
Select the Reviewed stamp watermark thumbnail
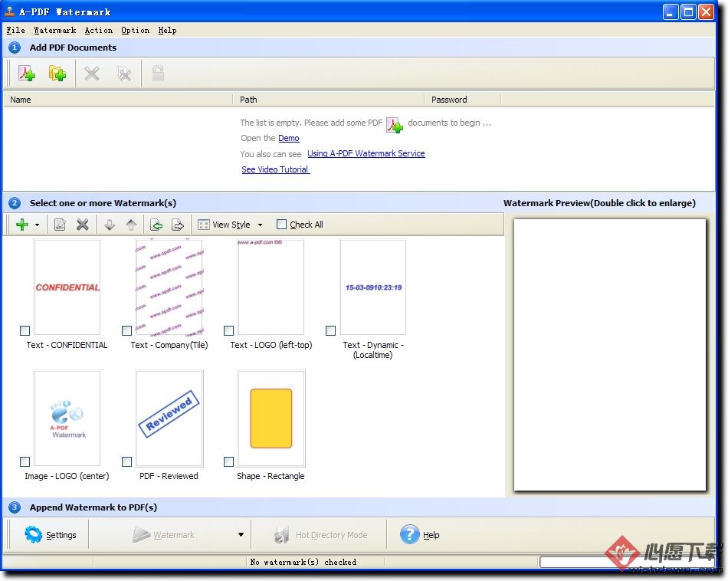[169, 418]
